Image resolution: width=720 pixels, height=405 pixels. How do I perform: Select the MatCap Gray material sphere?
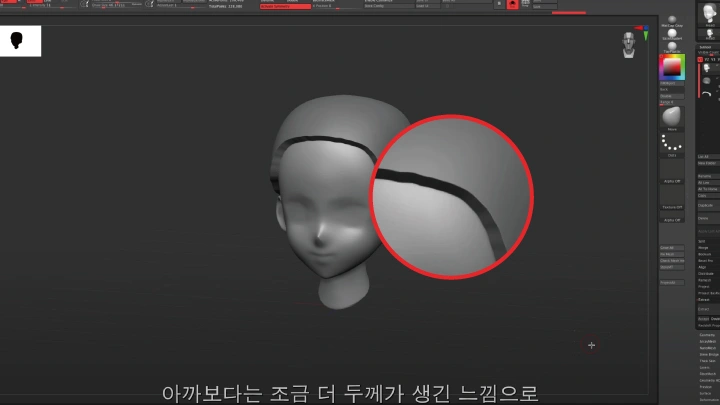pos(672,19)
